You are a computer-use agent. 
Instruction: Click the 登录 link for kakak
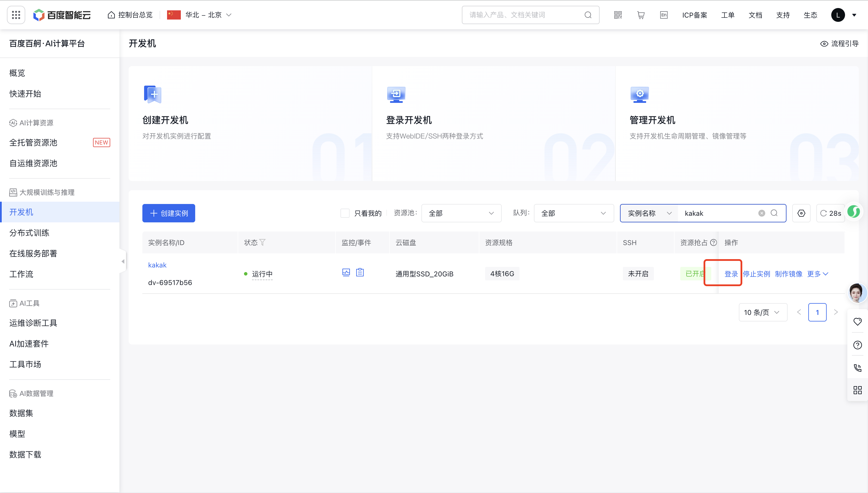point(731,274)
